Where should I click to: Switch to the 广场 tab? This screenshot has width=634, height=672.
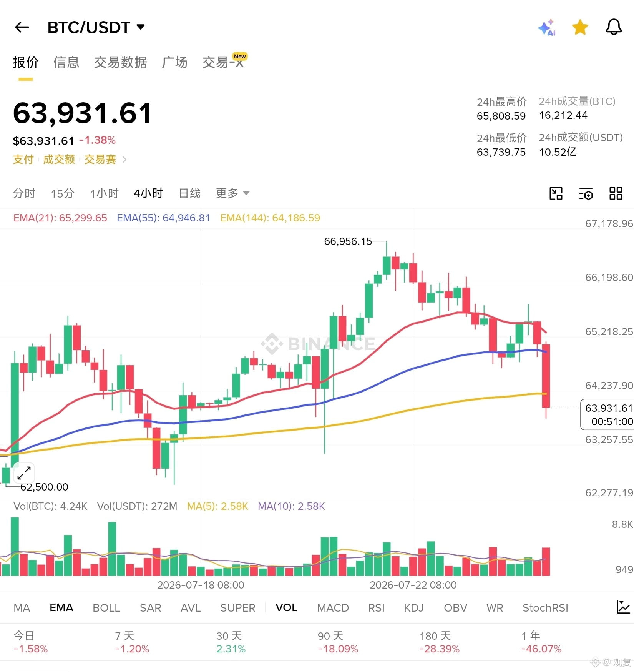click(x=175, y=62)
